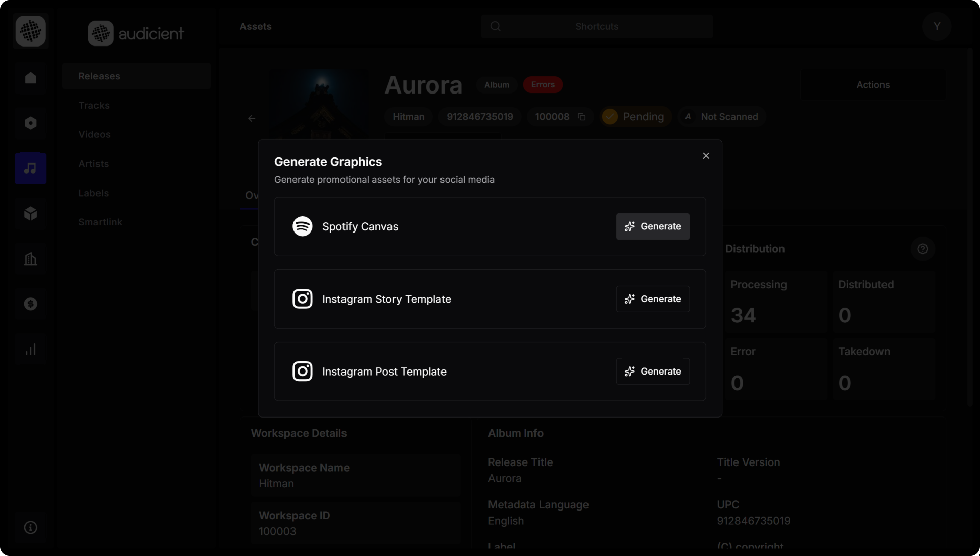Generate the Spotify Canvas asset
980x556 pixels.
coord(652,226)
